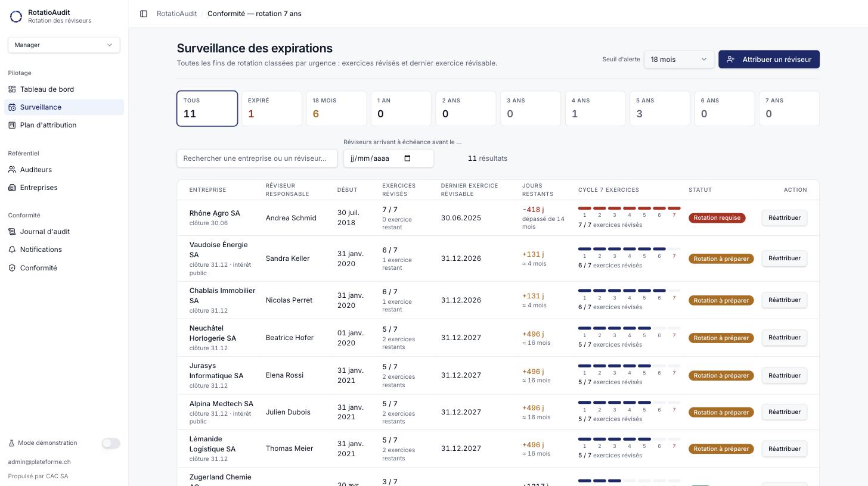Click RotatioAudit breadcrumb link

[x=176, y=14]
